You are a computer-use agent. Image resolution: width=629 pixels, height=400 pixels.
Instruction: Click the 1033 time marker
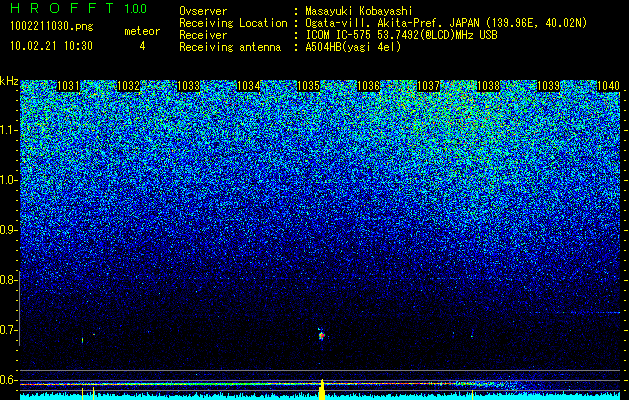coord(189,86)
